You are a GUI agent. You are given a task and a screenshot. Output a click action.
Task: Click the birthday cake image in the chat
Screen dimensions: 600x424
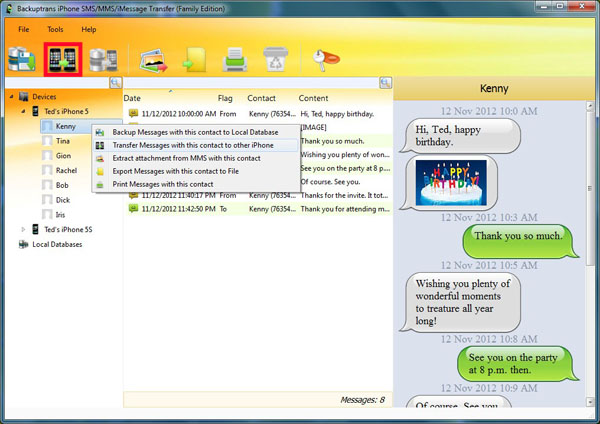pos(451,183)
